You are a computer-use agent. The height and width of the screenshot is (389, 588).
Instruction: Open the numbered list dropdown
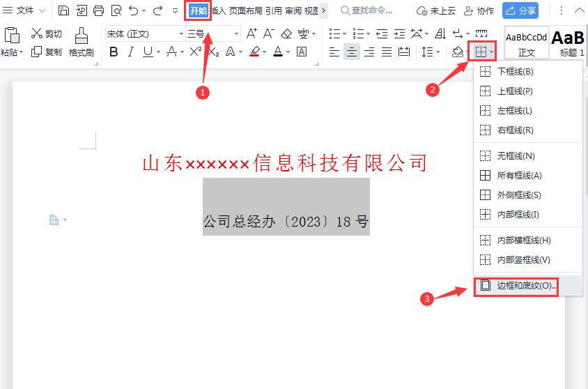(368, 34)
